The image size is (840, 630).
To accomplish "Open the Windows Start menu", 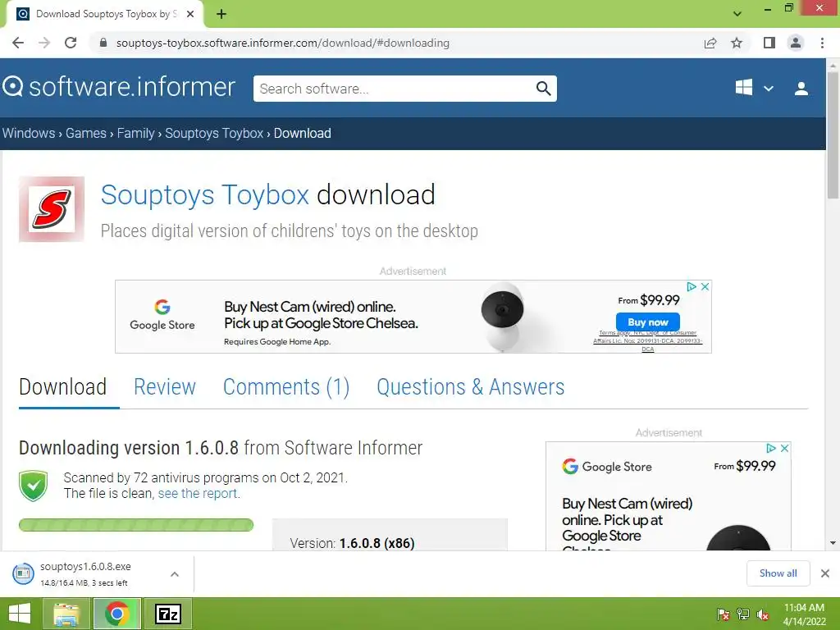I will coord(20,614).
